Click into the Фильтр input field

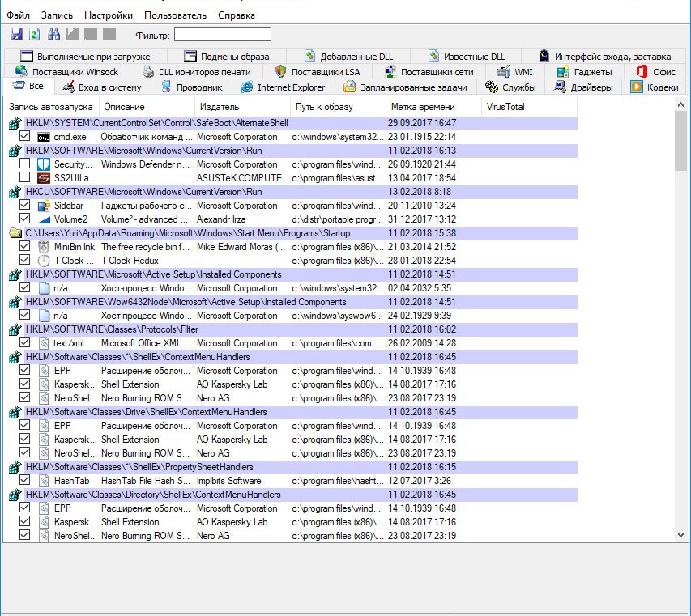tap(223, 34)
